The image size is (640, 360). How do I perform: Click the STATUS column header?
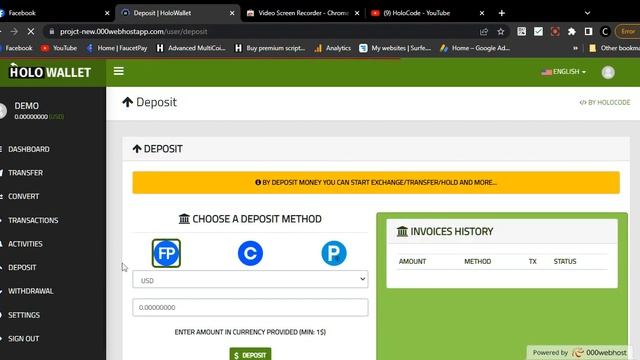(565, 261)
